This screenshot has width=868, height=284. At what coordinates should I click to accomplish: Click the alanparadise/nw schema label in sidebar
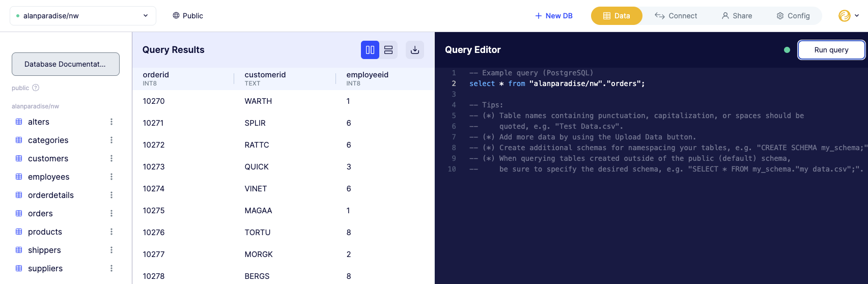(35, 106)
